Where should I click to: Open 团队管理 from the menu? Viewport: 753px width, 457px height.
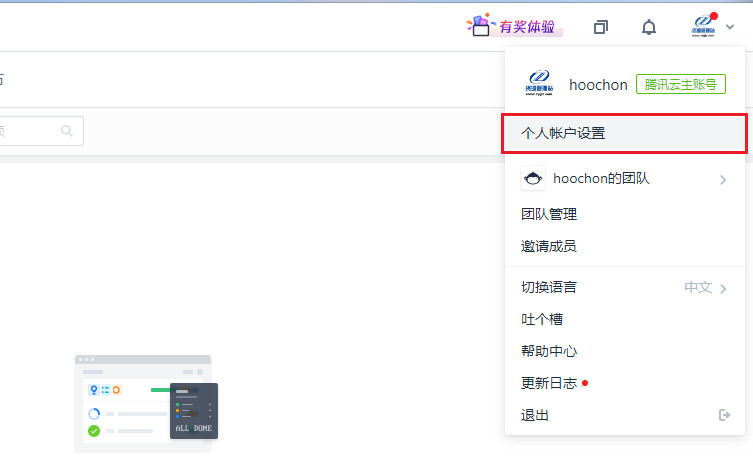point(549,214)
